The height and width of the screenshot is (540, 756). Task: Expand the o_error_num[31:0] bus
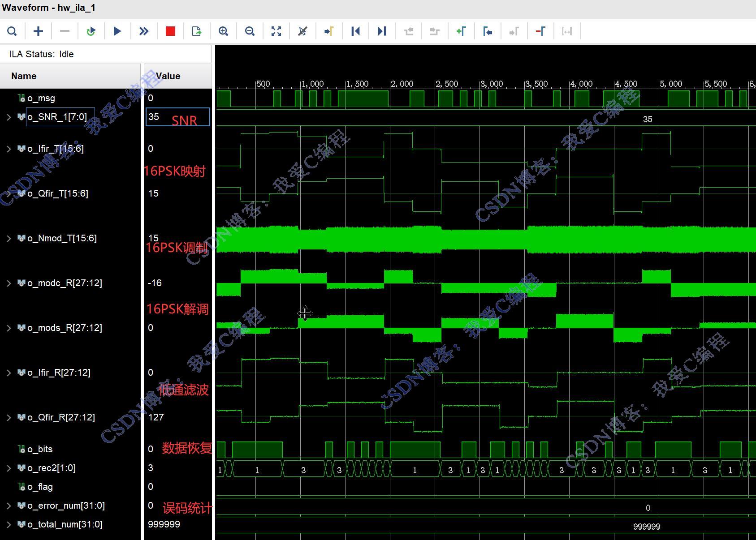tap(9, 506)
